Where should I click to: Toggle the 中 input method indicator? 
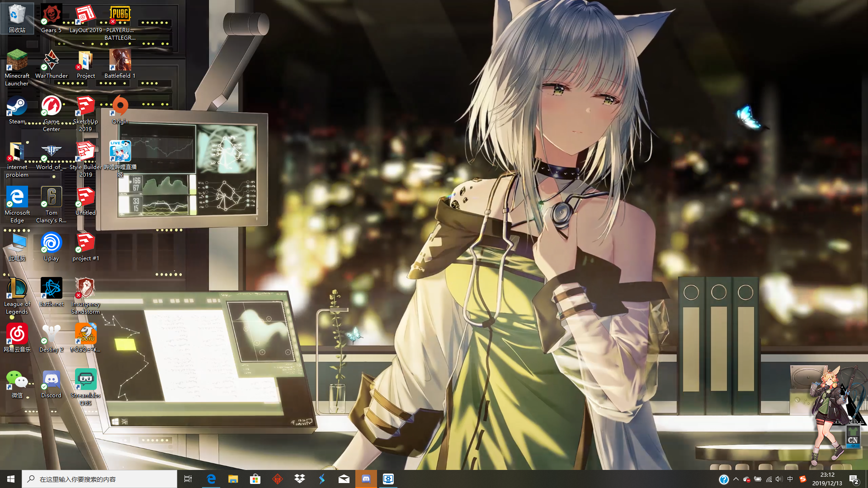tap(790, 479)
